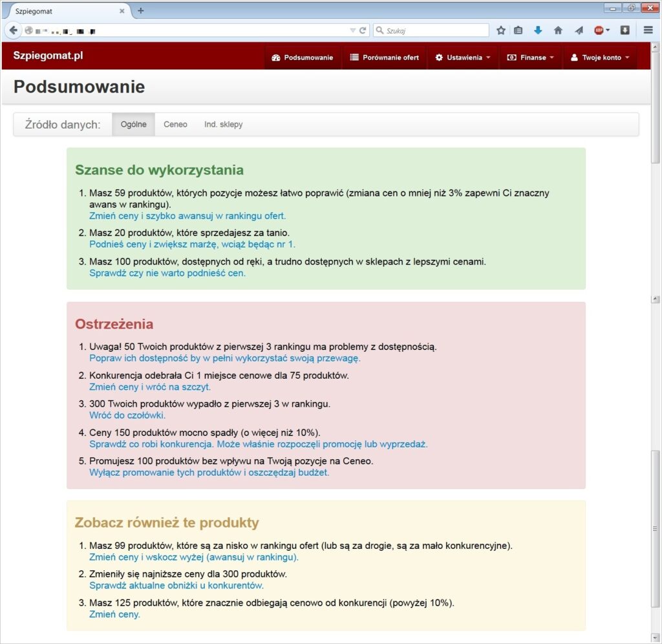Expand the Ustawienia dropdown menu

(463, 58)
